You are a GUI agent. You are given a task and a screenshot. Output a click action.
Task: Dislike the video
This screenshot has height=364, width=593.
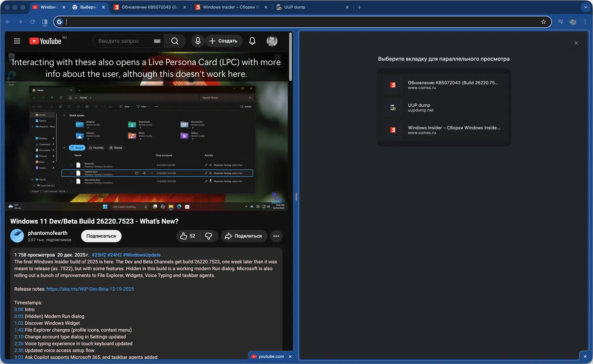(x=209, y=236)
